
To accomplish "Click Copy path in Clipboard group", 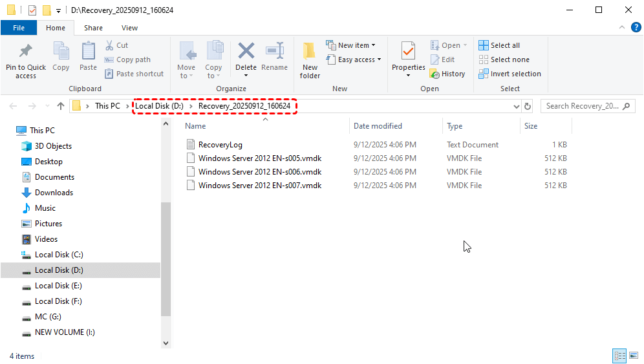I will pyautogui.click(x=128, y=59).
